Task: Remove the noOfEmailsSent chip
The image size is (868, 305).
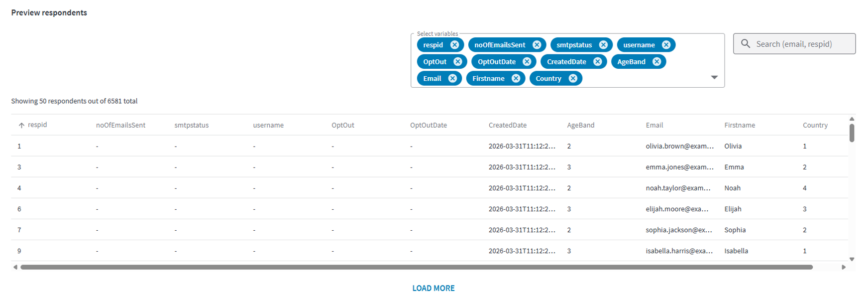Action: click(x=537, y=45)
